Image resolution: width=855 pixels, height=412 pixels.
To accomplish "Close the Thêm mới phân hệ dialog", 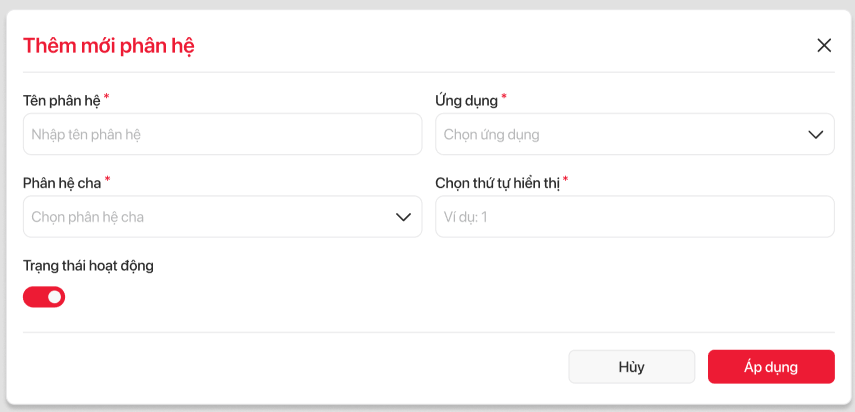I will pos(824,45).
